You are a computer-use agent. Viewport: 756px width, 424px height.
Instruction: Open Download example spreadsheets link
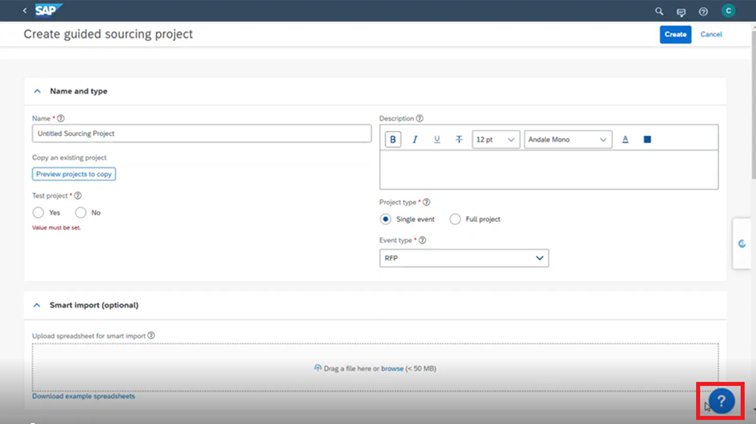[83, 396]
